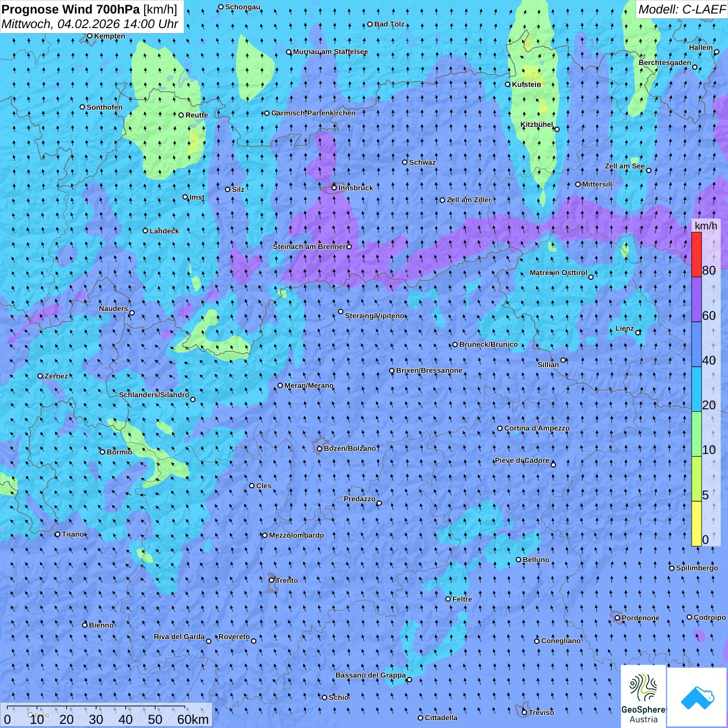Viewport: 728px width, 728px height.
Task: Click the 'Bormio' label
Action: coord(119,452)
